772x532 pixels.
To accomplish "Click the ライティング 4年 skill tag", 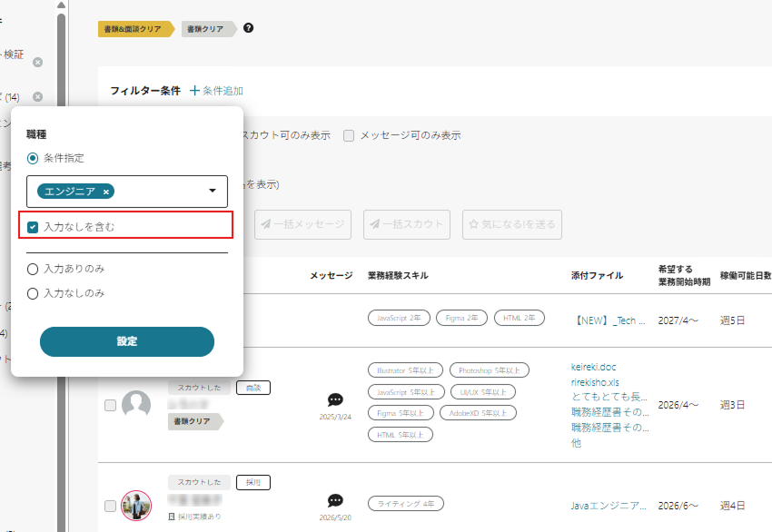I will [406, 504].
